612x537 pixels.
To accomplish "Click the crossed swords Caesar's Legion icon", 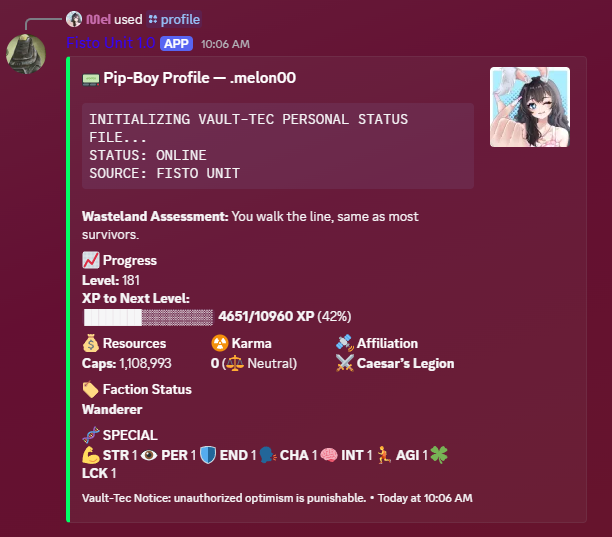I will (x=345, y=363).
